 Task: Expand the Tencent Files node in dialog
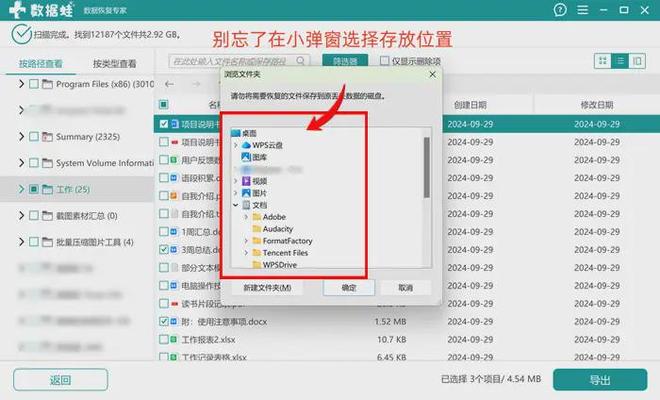coord(246,253)
